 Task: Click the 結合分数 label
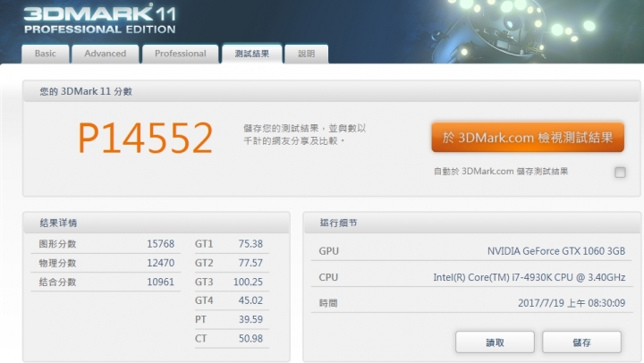(x=57, y=283)
